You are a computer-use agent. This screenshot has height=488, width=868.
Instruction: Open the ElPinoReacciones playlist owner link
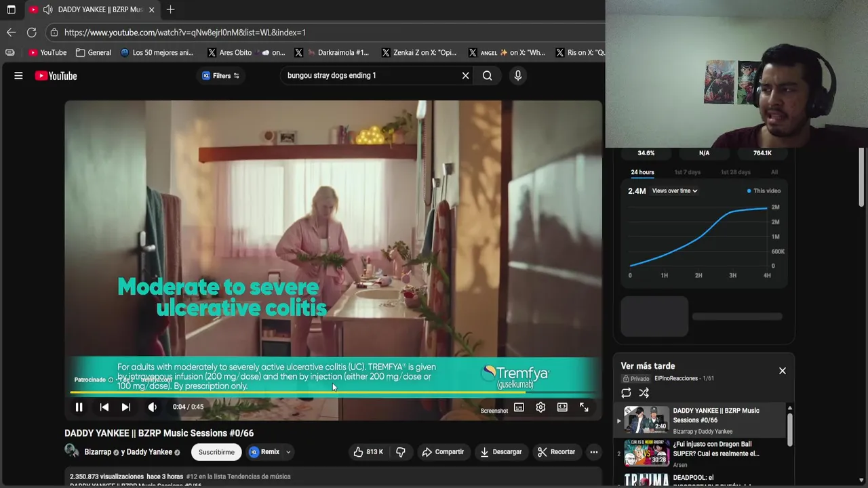pyautogui.click(x=676, y=378)
